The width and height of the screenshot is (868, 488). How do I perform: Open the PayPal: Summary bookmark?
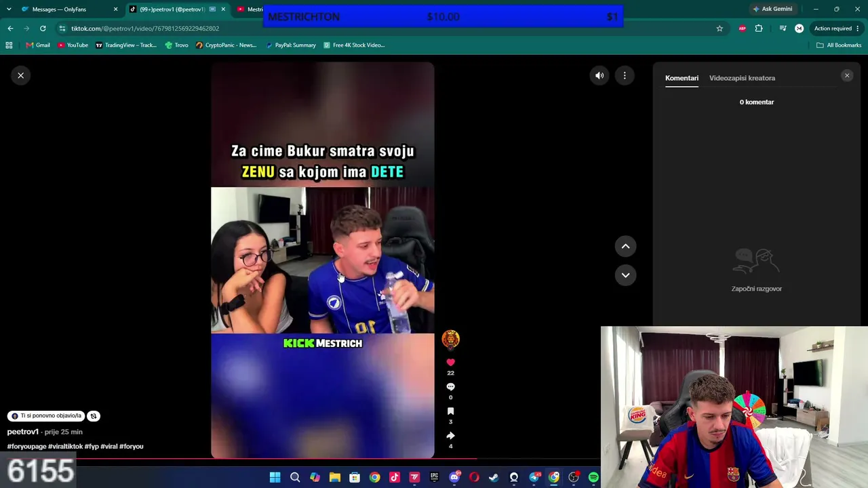[x=291, y=45]
